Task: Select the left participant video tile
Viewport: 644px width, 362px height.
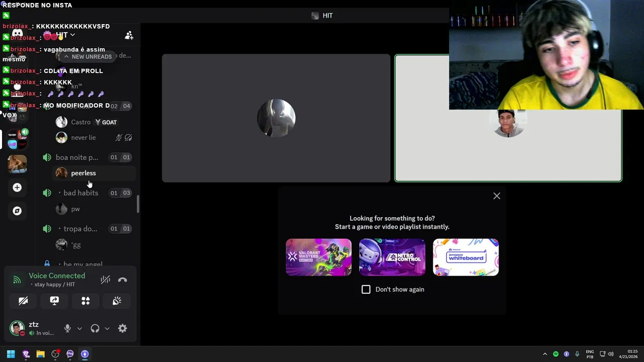Action: pyautogui.click(x=276, y=118)
